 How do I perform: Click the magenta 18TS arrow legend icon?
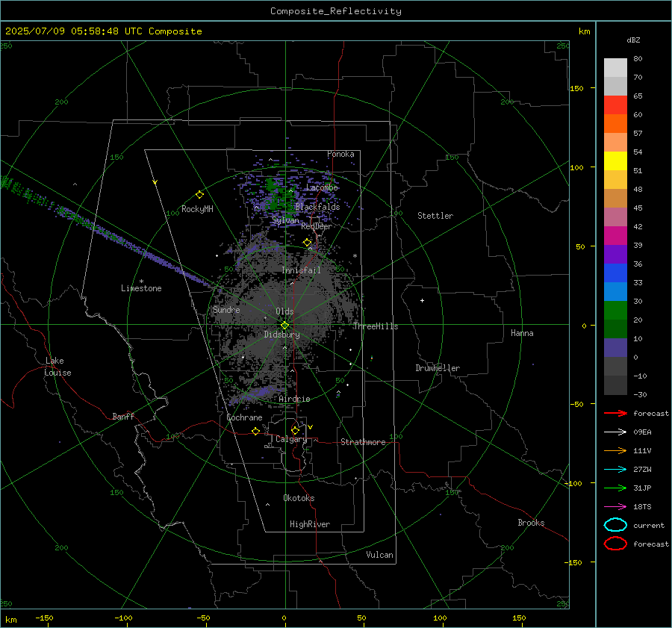point(615,507)
